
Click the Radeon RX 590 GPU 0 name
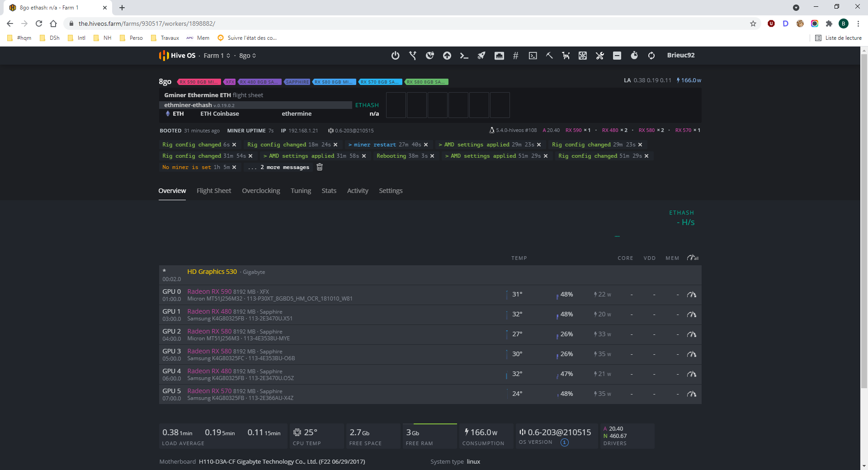209,291
